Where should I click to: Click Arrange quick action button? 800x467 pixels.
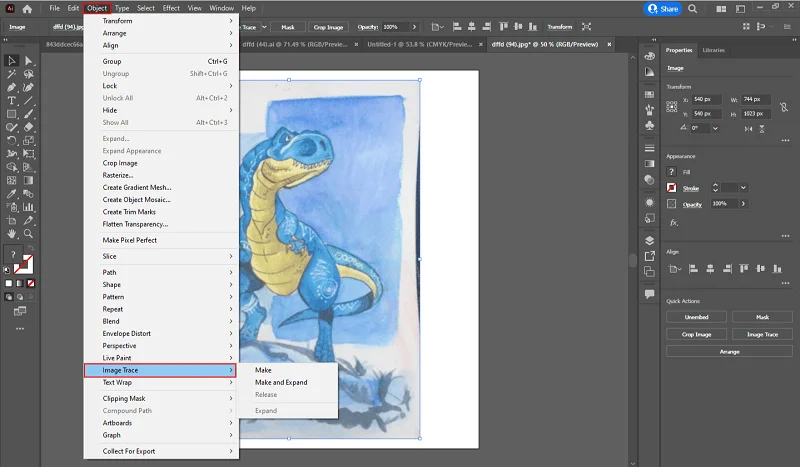click(729, 352)
